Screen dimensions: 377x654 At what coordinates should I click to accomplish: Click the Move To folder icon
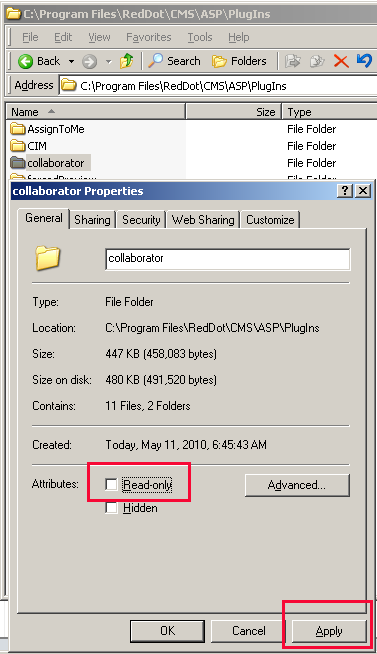click(x=293, y=61)
